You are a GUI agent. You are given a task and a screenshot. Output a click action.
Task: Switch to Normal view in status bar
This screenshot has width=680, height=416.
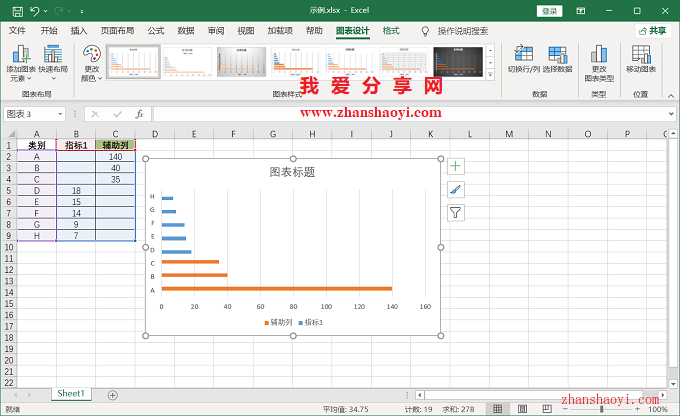tap(497, 409)
